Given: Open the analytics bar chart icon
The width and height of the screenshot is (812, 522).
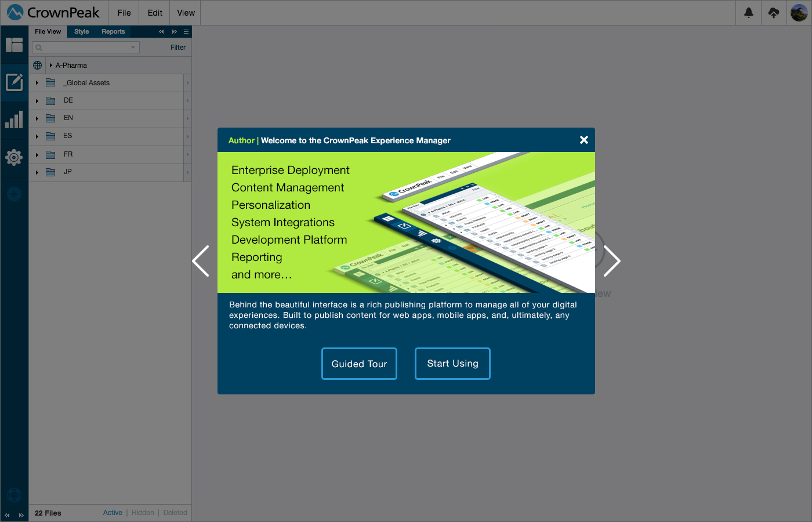Looking at the screenshot, I should point(14,119).
